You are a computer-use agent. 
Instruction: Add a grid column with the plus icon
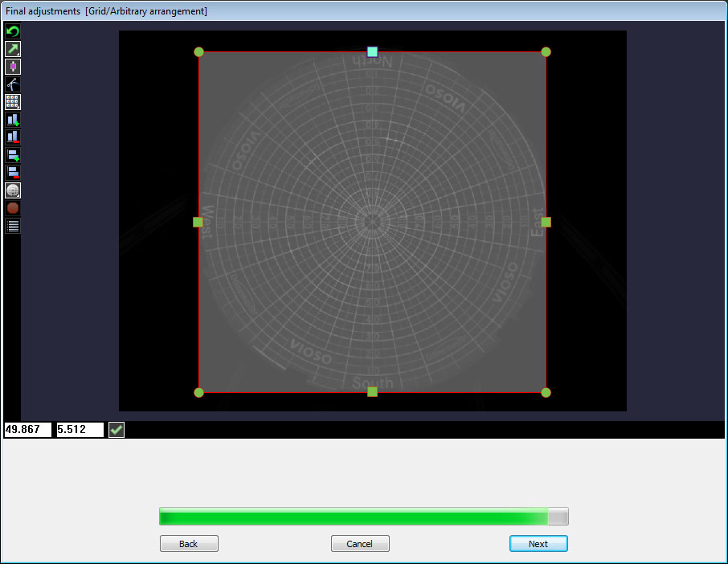pyautogui.click(x=13, y=120)
